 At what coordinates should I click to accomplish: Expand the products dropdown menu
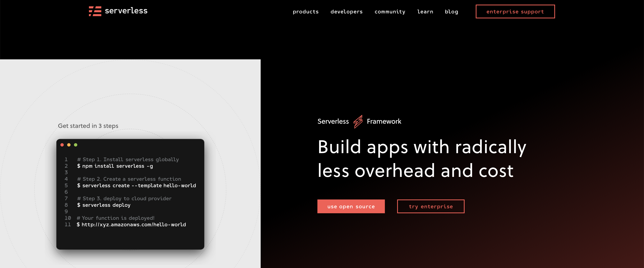tap(306, 11)
